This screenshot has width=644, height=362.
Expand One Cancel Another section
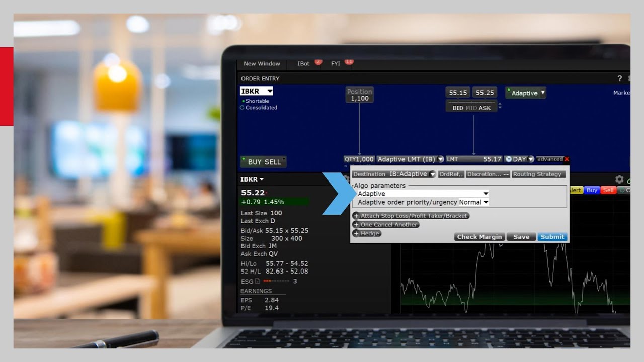coord(386,224)
